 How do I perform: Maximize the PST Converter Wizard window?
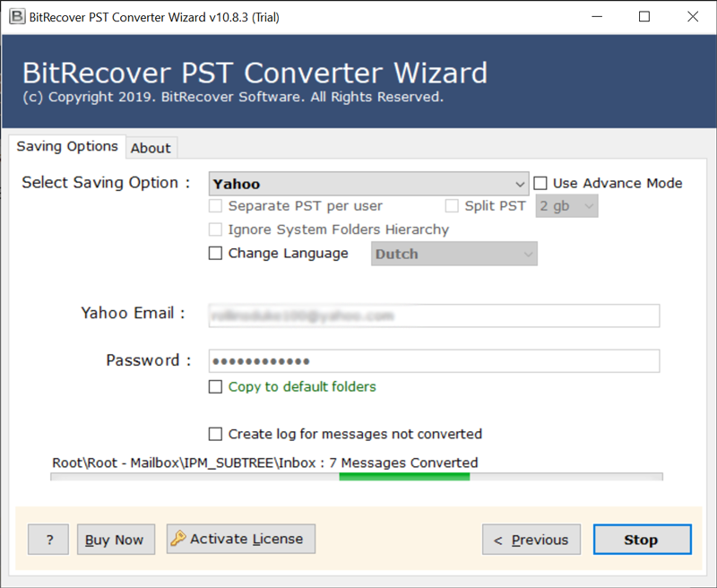[x=644, y=17]
